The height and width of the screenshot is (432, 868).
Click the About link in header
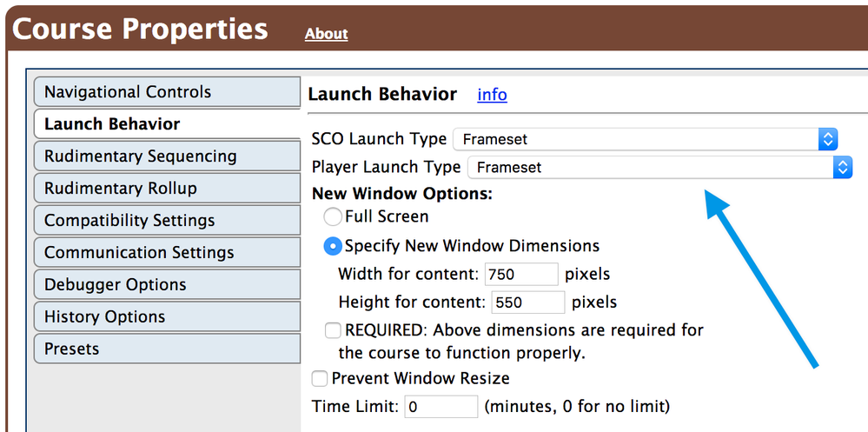(x=326, y=34)
